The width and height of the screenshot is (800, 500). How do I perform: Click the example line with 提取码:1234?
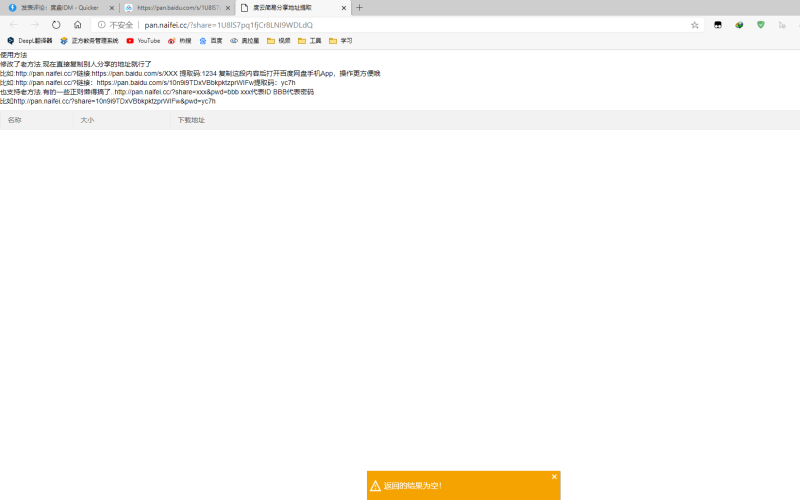pyautogui.click(x=190, y=73)
